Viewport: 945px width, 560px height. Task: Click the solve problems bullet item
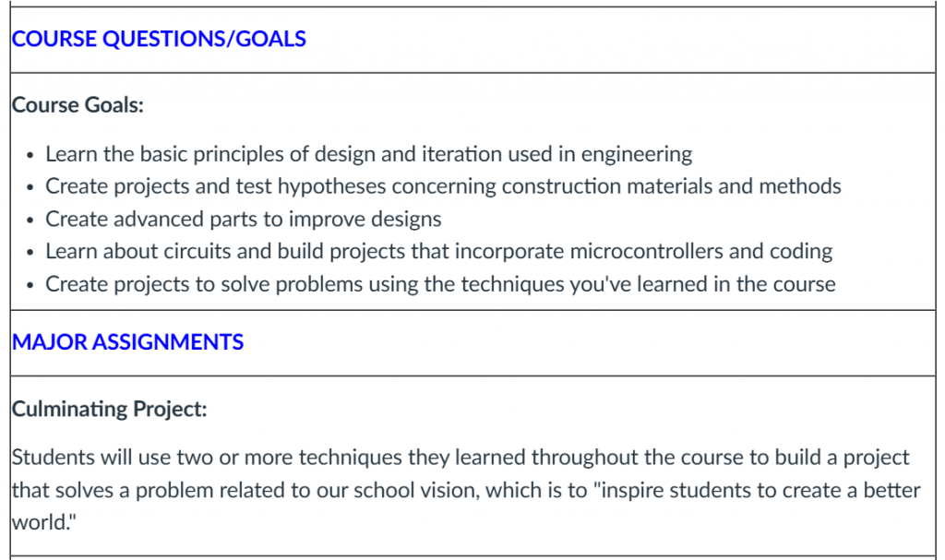pos(440,284)
